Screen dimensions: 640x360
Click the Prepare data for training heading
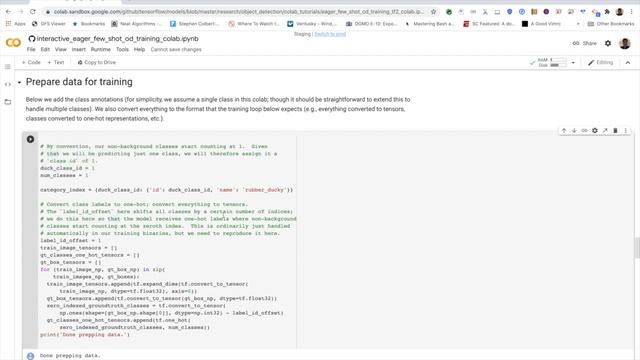79,82
